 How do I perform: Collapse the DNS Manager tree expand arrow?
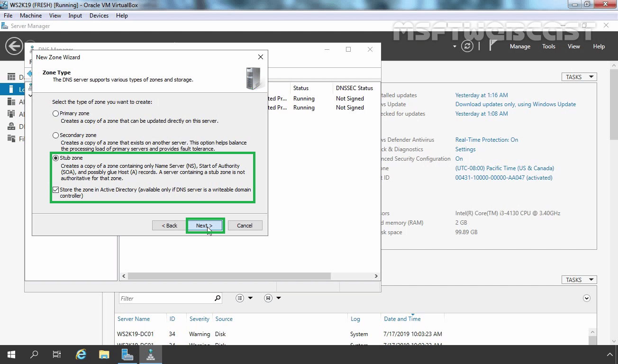[30, 95]
